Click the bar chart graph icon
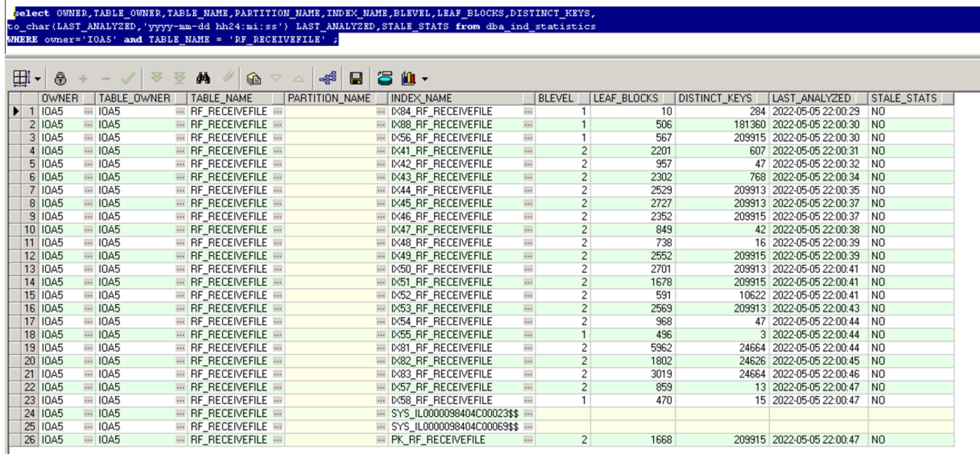Image resolution: width=980 pixels, height=454 pixels. click(x=408, y=78)
